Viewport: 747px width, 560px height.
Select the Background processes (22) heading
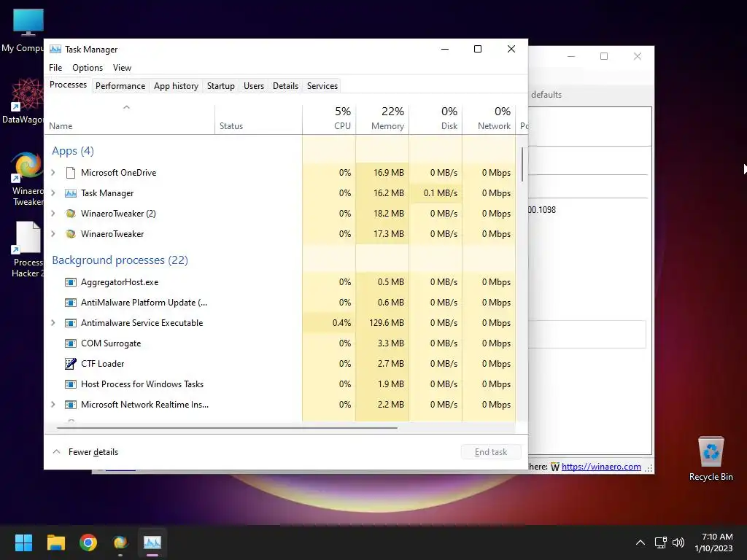(x=120, y=260)
